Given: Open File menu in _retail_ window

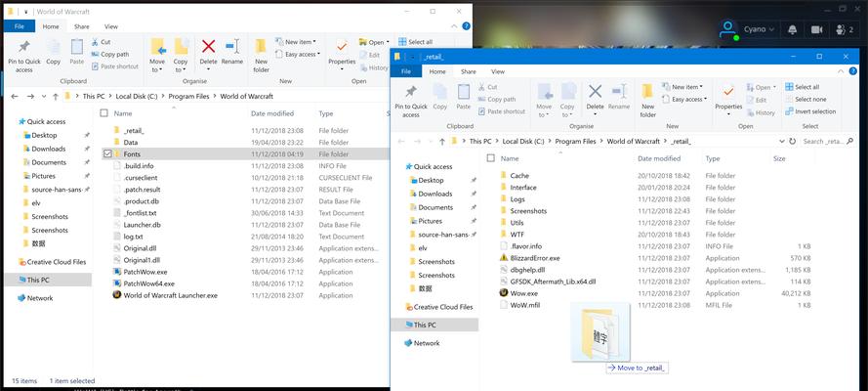Looking at the screenshot, I should [x=406, y=71].
